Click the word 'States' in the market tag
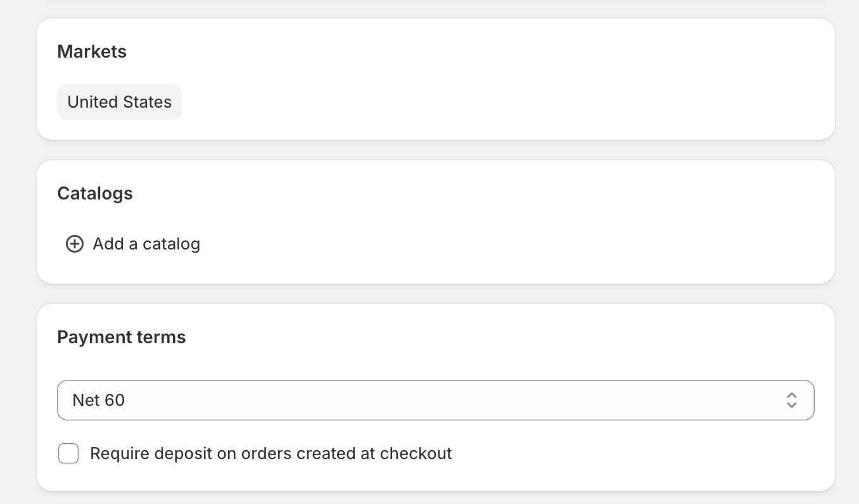Screen dimensions: 859x504 (x=149, y=102)
